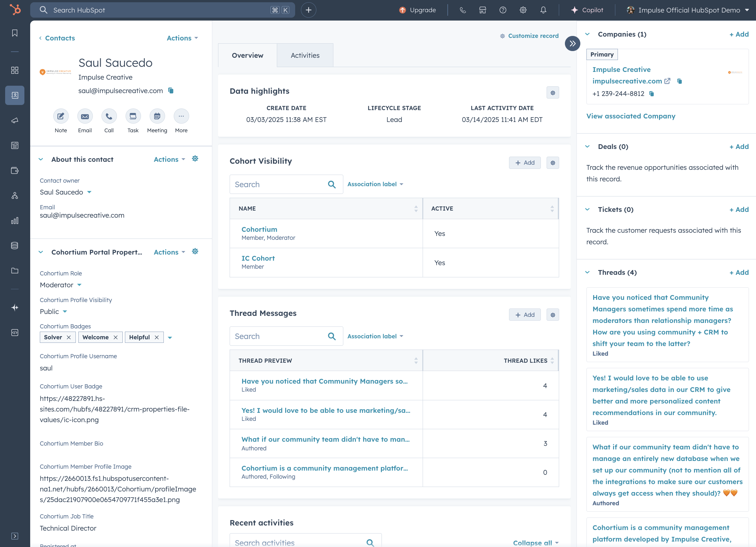Collapse the Threads section
This screenshot has width=756, height=547.
coord(588,272)
